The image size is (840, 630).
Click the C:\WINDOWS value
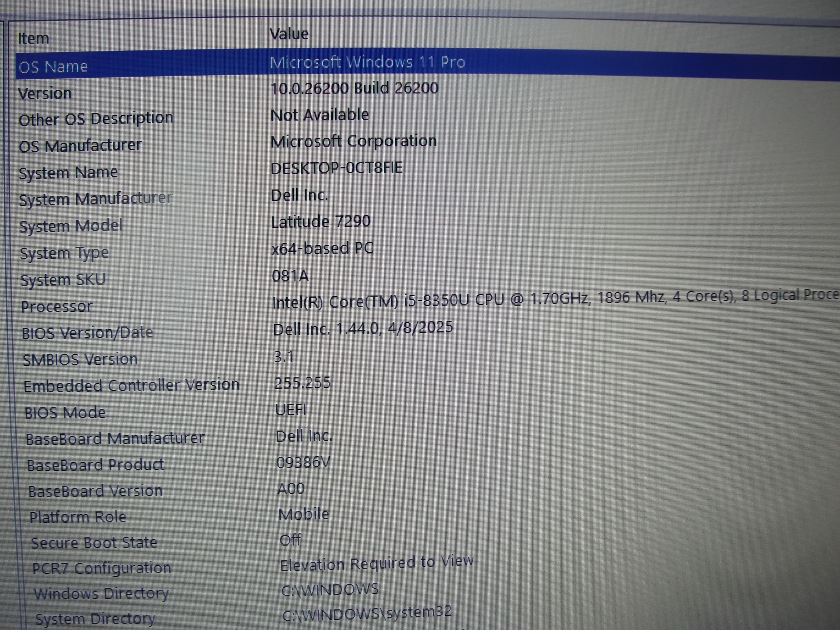330,590
